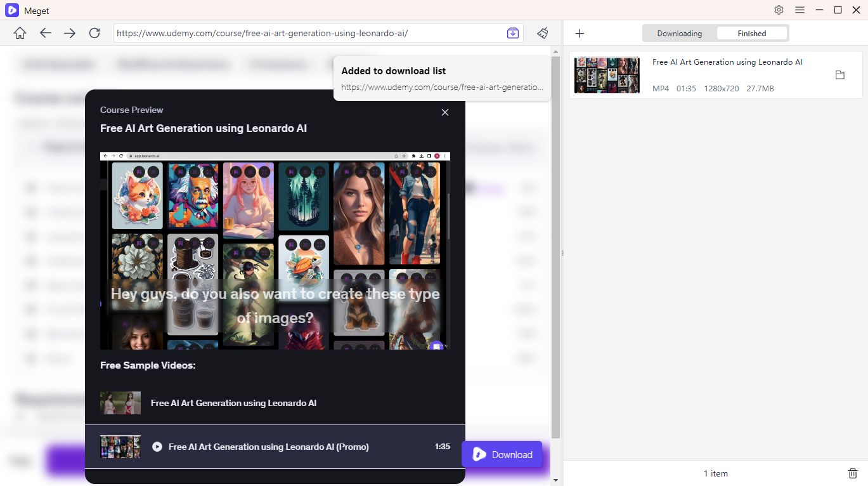This screenshot has height=486, width=868.
Task: Reload the current web page
Action: click(94, 34)
